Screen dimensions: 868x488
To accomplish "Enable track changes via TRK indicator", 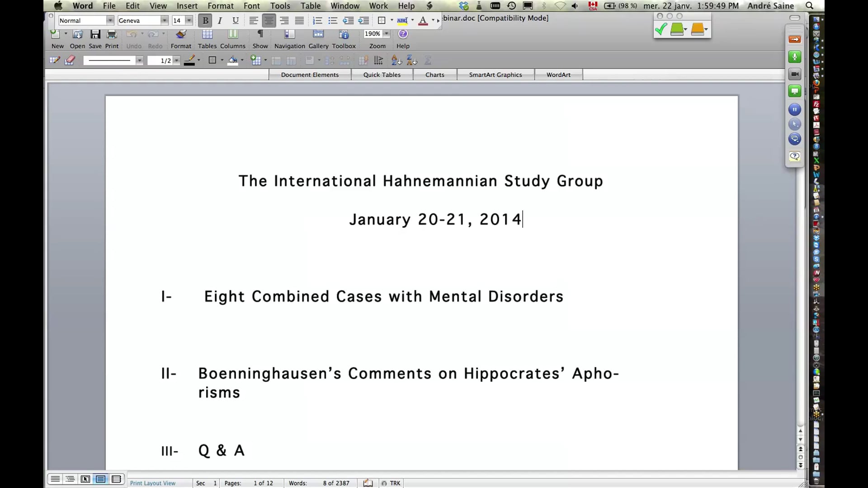I will [391, 483].
